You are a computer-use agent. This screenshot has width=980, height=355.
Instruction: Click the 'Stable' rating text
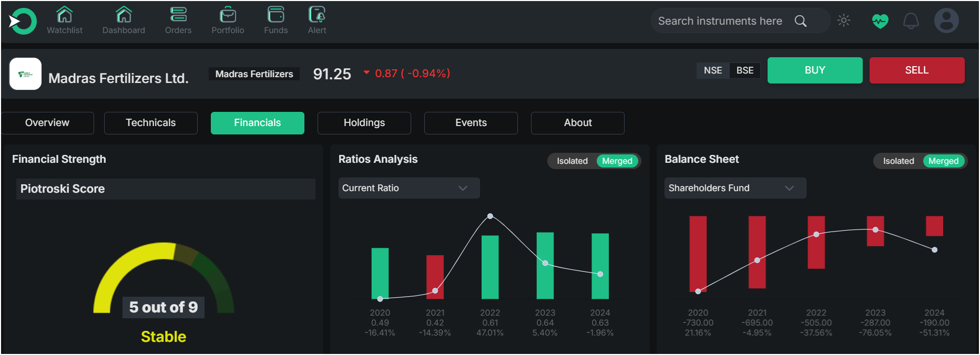tap(164, 337)
